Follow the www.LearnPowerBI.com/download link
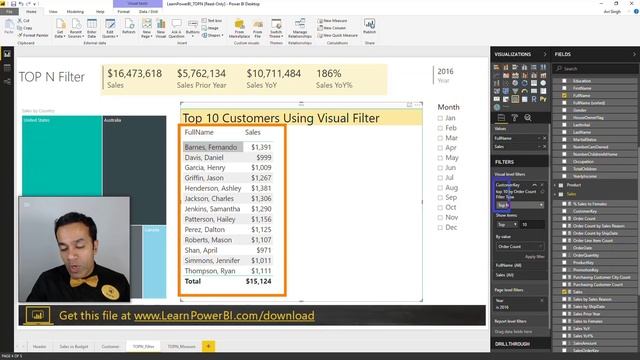The width and height of the screenshot is (640, 360). 224,316
